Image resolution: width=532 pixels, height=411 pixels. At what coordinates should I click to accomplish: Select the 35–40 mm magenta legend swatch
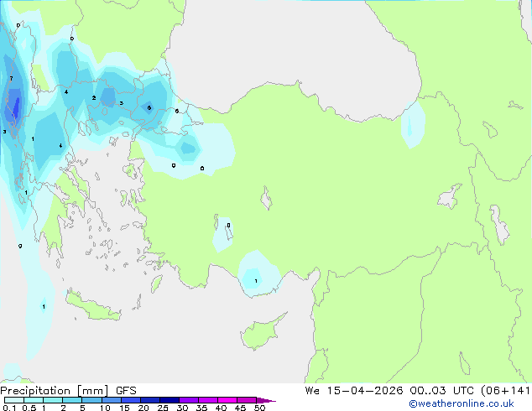pyautogui.click(x=208, y=400)
